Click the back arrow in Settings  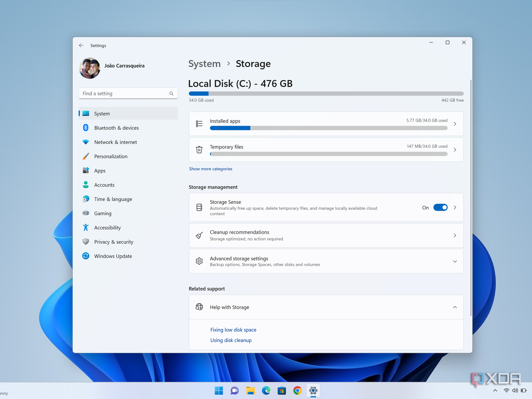point(81,46)
